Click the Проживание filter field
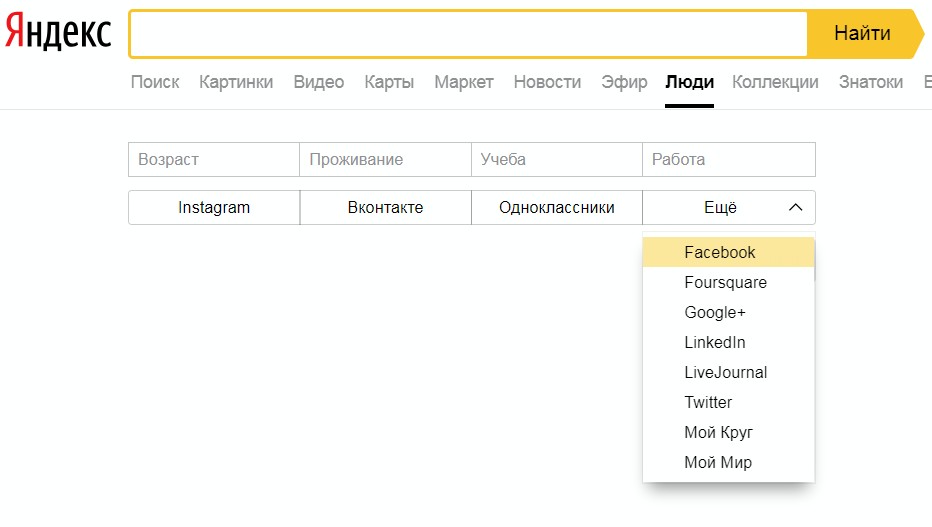 [385, 159]
